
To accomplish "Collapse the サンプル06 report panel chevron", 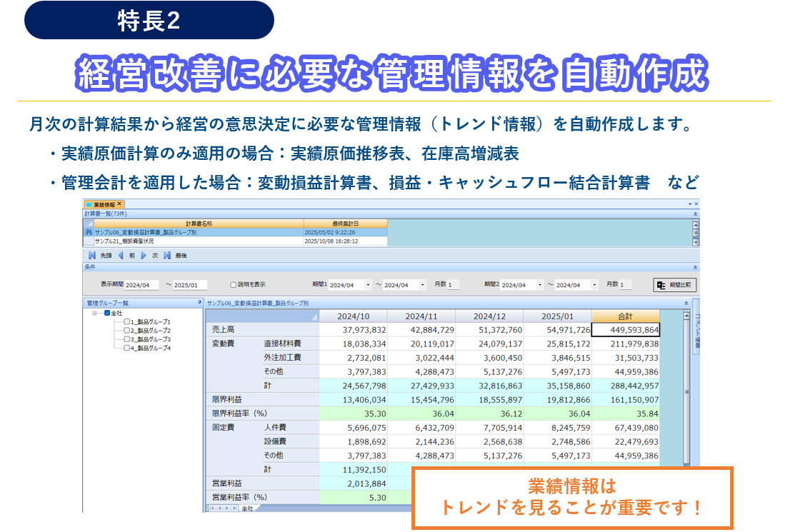I will [x=686, y=303].
